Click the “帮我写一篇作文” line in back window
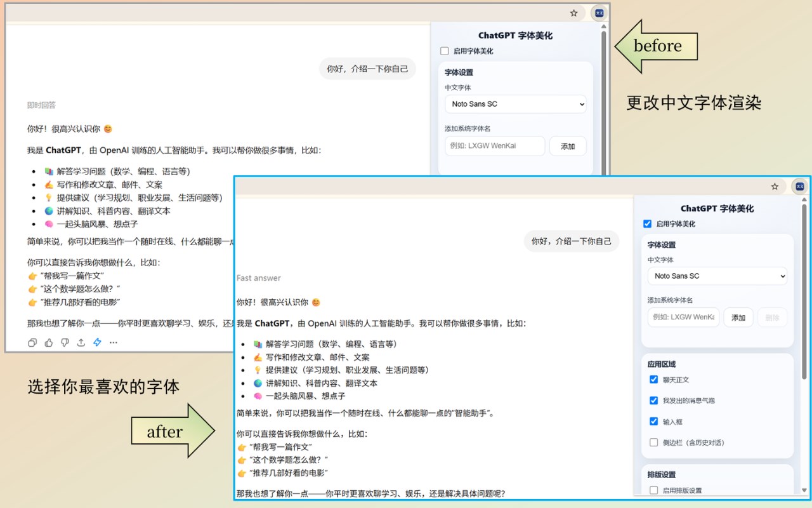Screen dimensions: 812x508 click(x=65, y=276)
